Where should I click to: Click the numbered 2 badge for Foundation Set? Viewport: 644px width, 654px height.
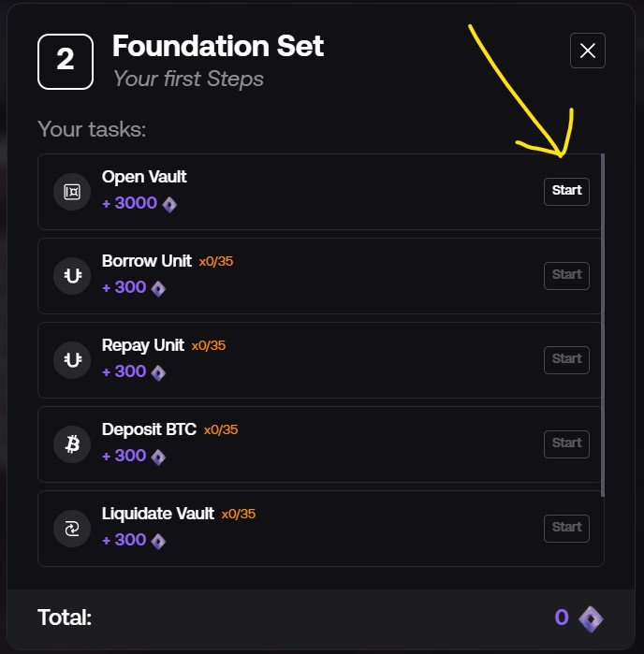[x=66, y=62]
